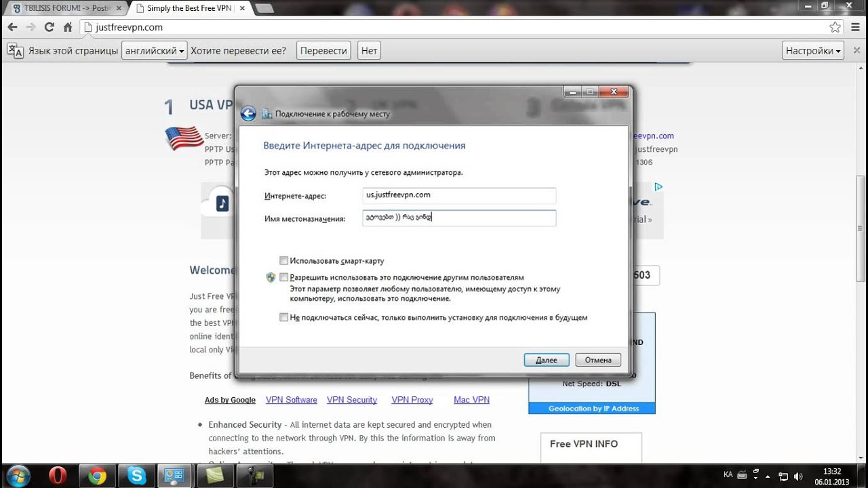Click the taskbar clock 13:32
Viewport: 868px width, 488px height.
(831, 471)
